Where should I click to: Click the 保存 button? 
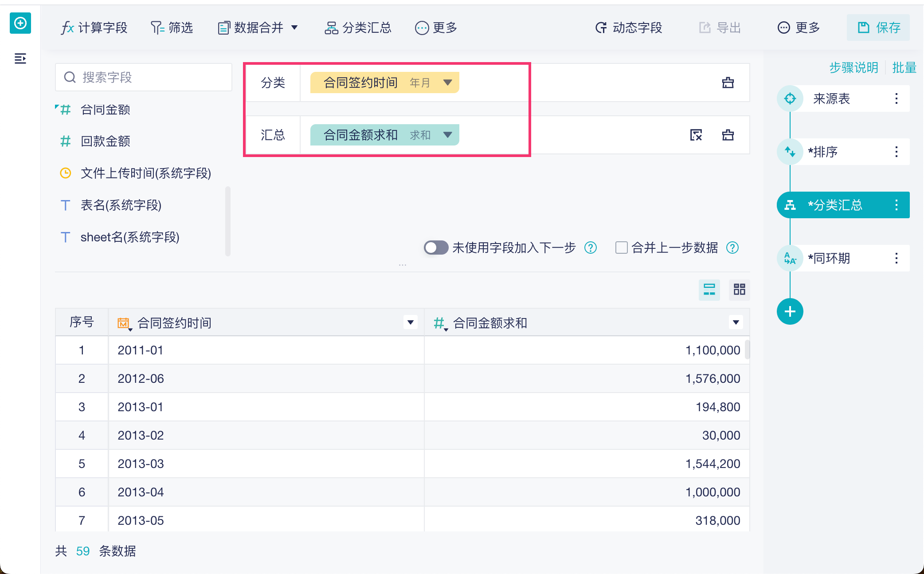[x=878, y=28]
